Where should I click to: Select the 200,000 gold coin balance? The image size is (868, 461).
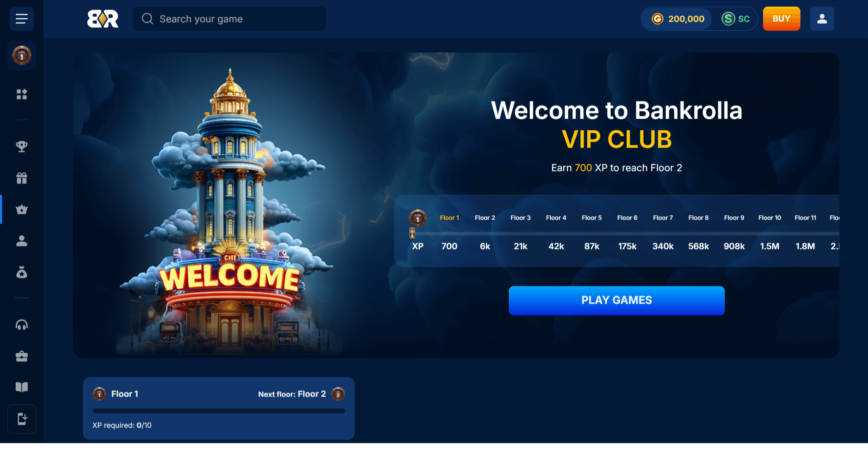click(x=678, y=19)
